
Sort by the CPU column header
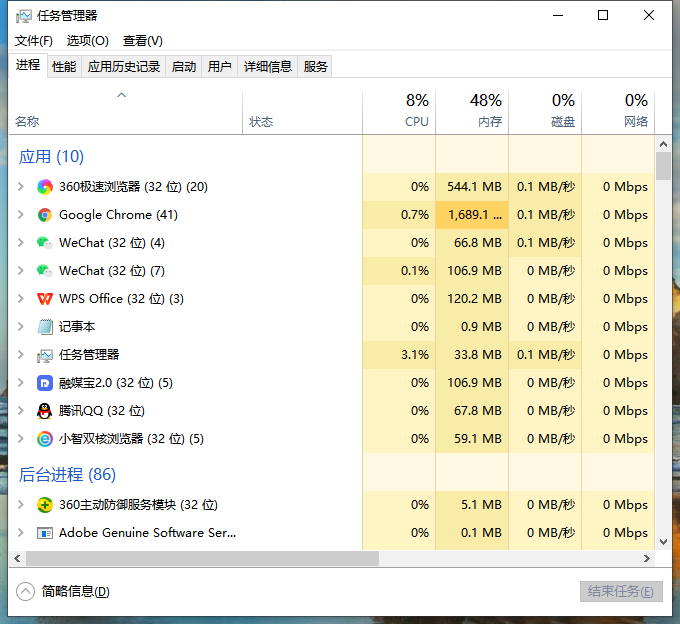(399, 111)
